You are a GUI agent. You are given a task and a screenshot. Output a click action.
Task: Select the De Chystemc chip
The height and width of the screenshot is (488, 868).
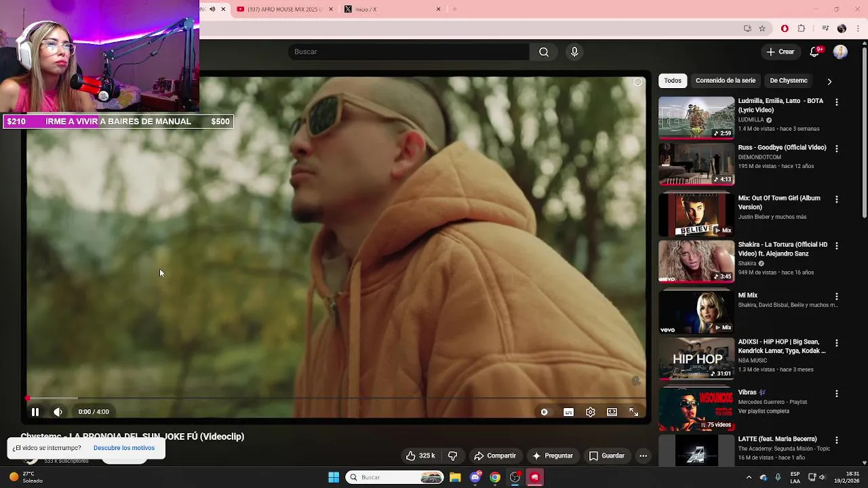point(789,81)
